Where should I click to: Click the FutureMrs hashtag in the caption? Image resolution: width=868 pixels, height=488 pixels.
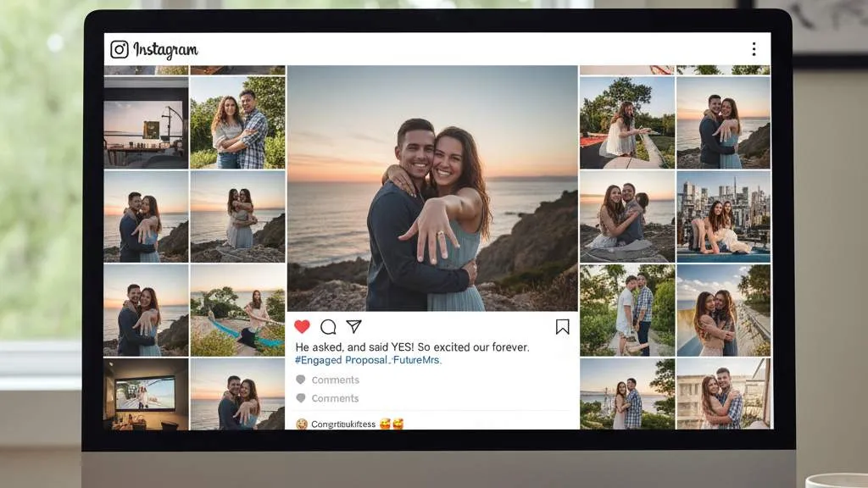coord(417,360)
